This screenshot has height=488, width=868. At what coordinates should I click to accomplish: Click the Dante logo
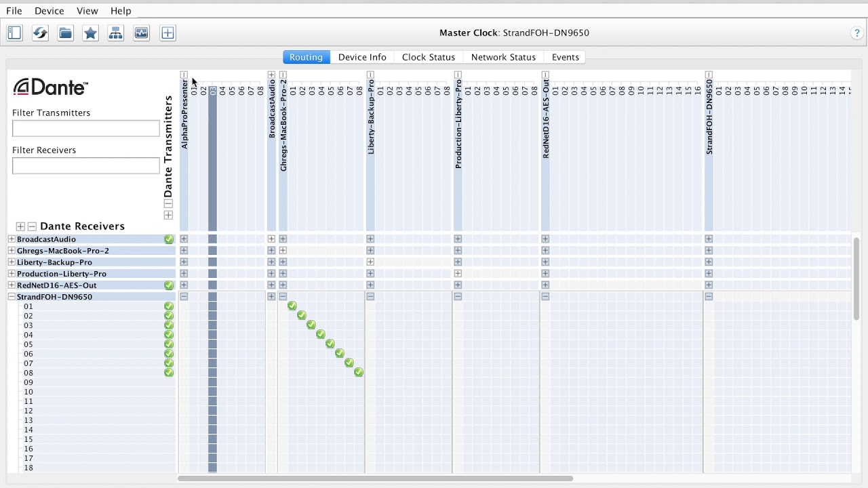coord(51,87)
